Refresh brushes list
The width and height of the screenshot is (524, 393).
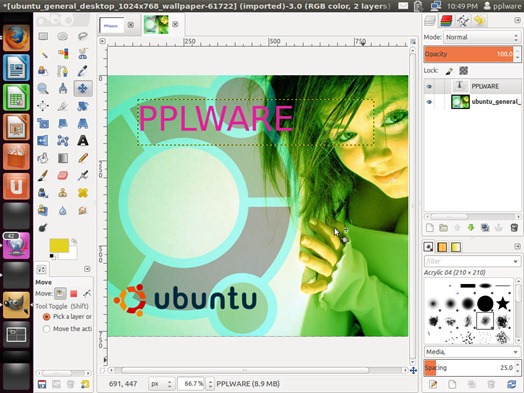(x=511, y=384)
